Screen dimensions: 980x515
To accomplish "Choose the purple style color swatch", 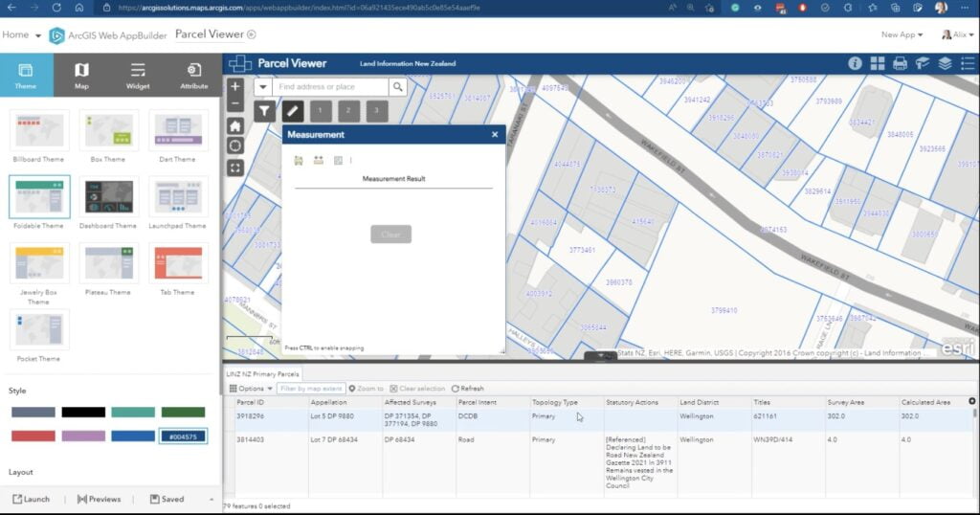I will 83,436.
